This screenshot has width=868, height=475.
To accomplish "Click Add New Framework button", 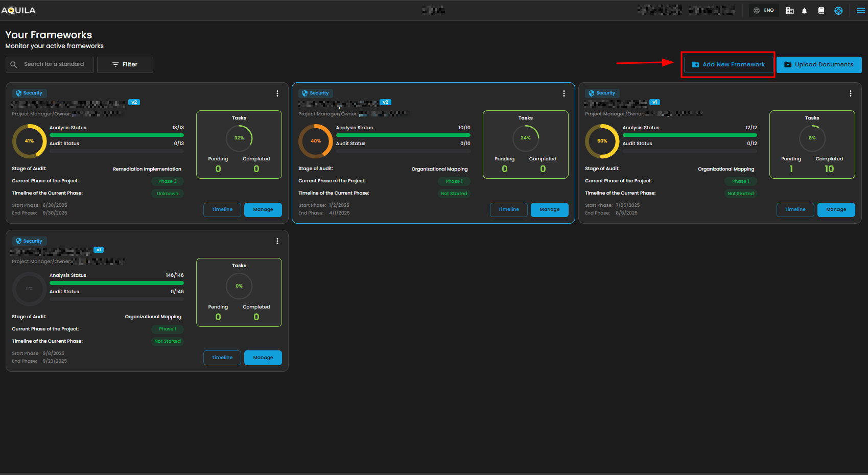I will (728, 65).
